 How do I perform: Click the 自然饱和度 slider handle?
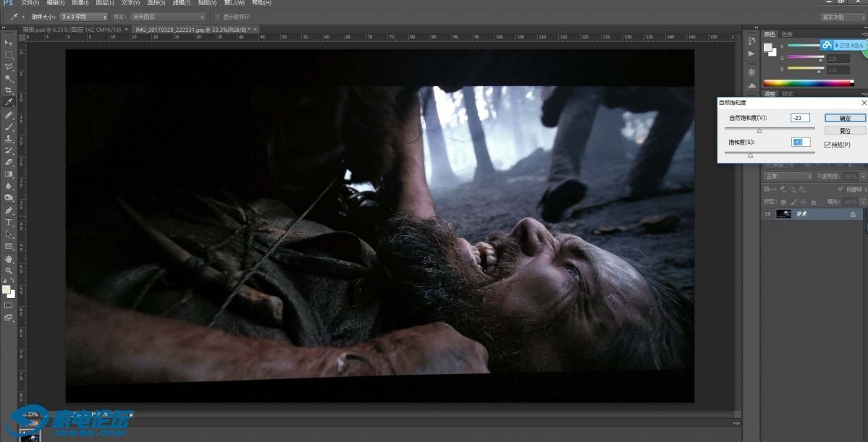click(x=759, y=130)
